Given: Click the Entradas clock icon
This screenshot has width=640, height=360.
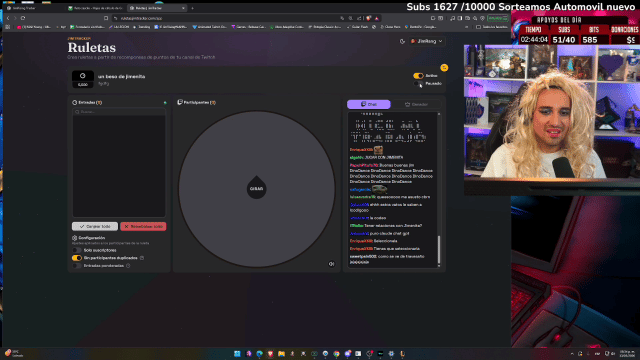Looking at the screenshot, I should 74,102.
